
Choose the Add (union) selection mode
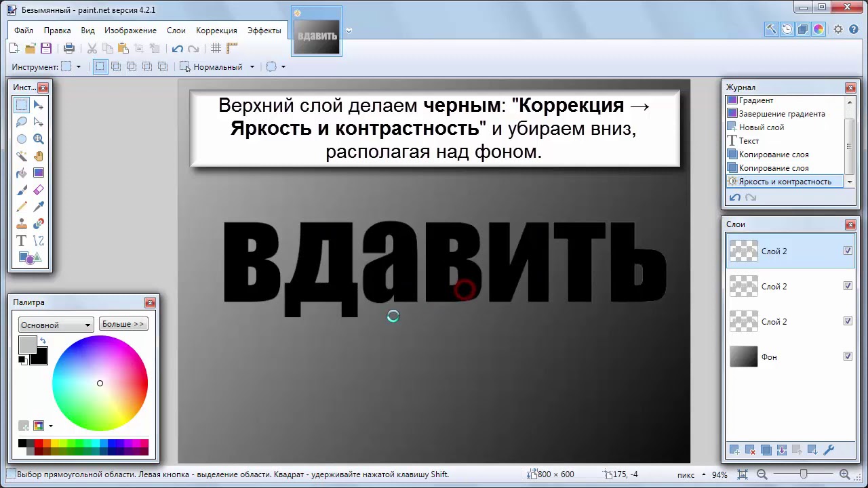point(116,66)
